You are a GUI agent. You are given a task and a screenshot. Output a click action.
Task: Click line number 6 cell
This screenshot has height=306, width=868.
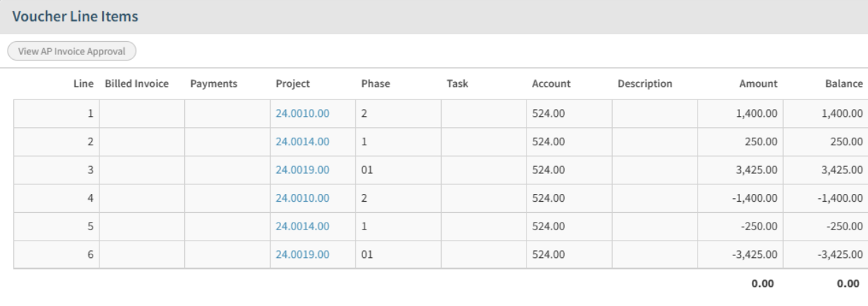click(56, 254)
